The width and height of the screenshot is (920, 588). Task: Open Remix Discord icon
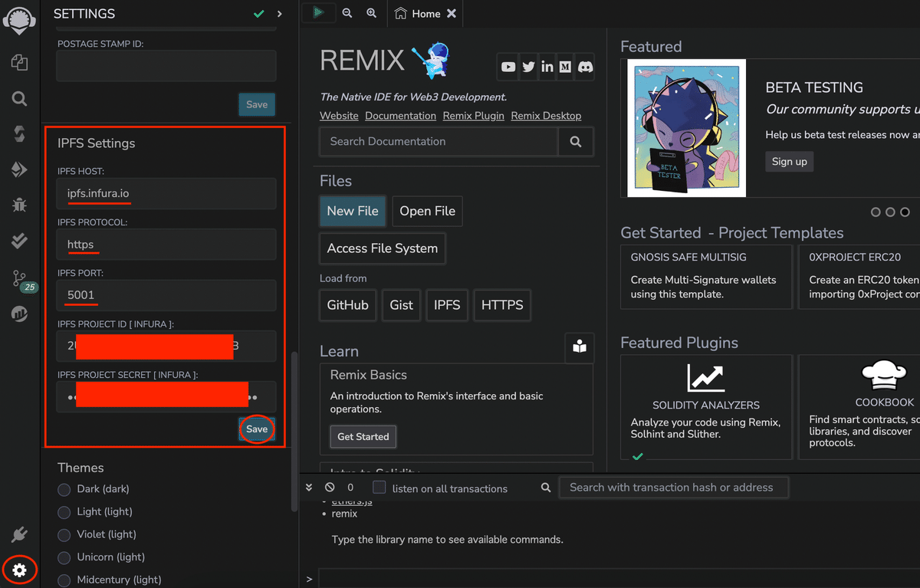(585, 67)
